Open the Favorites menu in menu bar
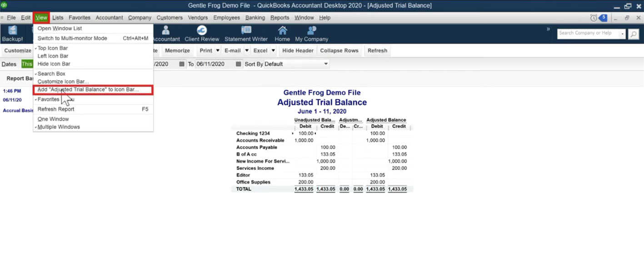This screenshot has height=254, width=644. click(80, 18)
